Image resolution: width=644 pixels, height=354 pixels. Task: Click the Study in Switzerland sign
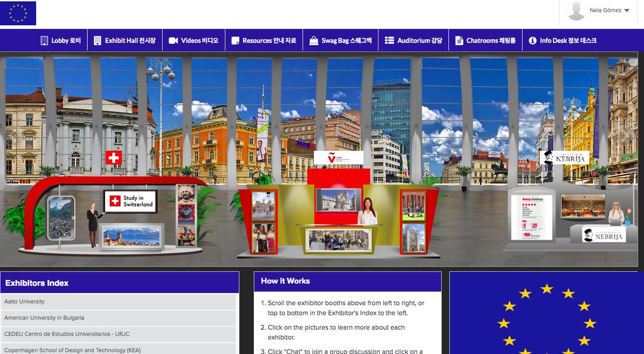[x=130, y=201]
